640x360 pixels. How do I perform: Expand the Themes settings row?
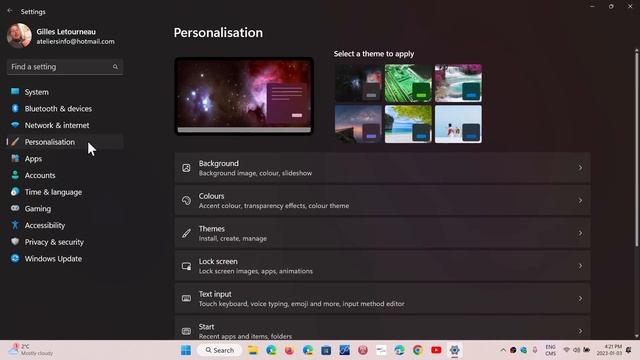coord(382,233)
